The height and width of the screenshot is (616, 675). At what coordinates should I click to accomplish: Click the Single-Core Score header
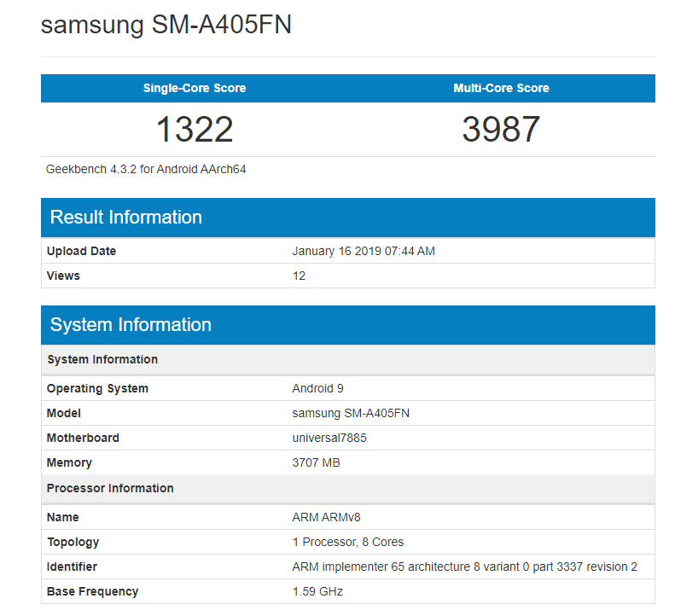[x=195, y=88]
